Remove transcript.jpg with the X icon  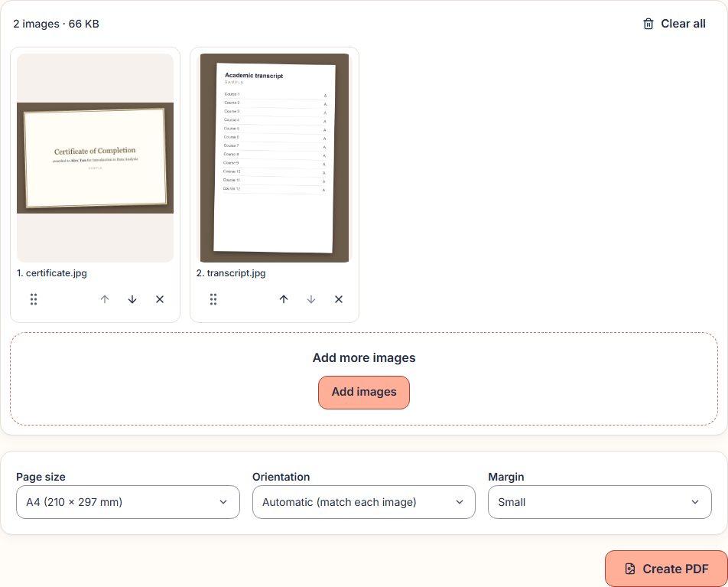pos(339,299)
